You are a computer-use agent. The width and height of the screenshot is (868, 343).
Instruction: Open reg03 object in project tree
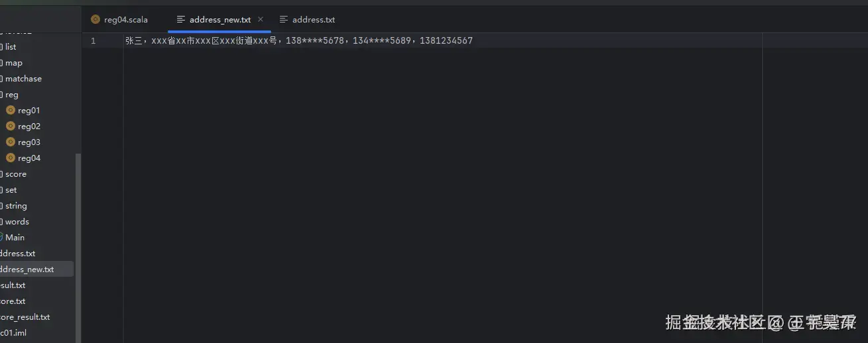tap(29, 142)
